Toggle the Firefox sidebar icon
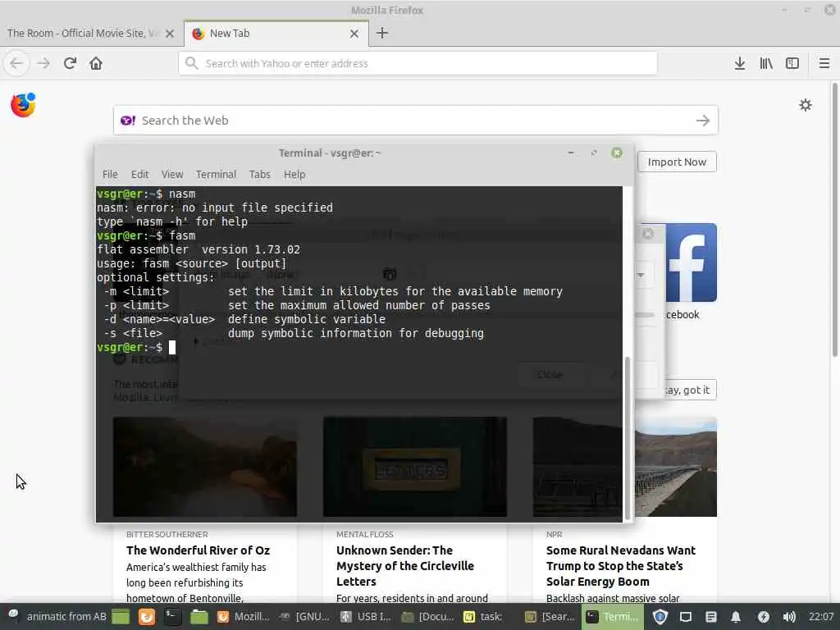 click(x=792, y=63)
